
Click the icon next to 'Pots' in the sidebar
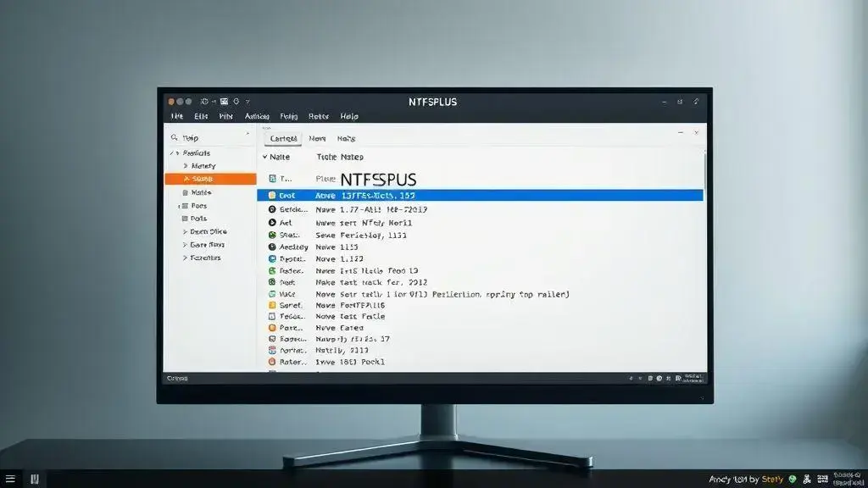click(185, 219)
